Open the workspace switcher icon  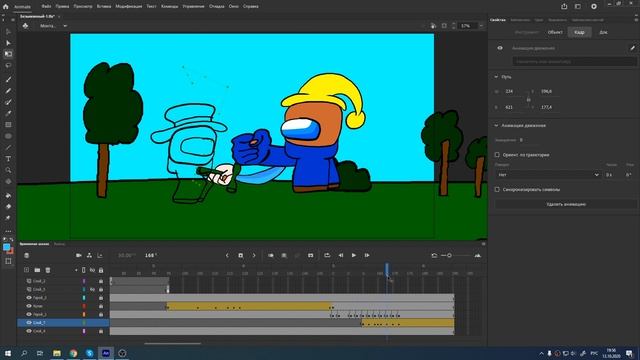tap(578, 7)
